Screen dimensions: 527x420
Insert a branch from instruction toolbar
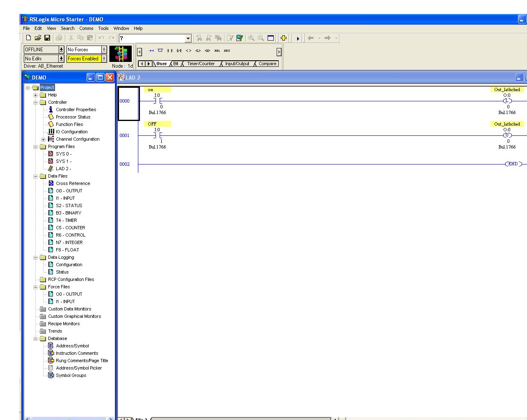pyautogui.click(x=160, y=51)
